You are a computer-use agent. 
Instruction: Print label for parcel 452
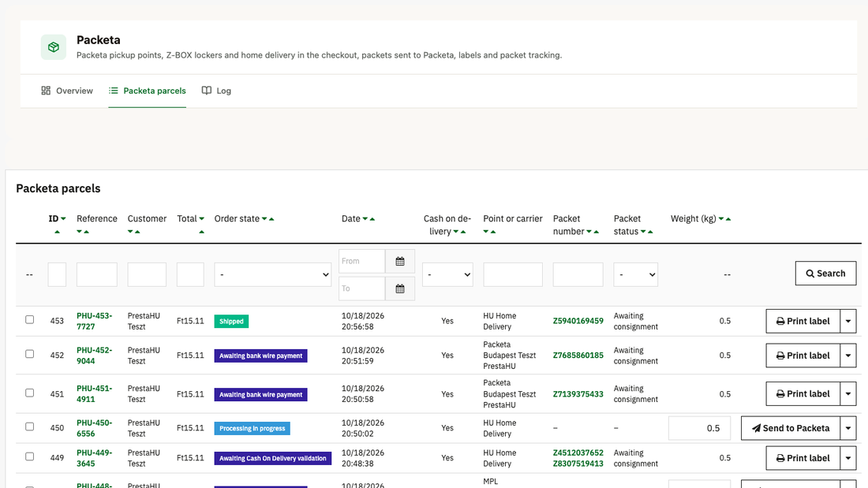803,356
